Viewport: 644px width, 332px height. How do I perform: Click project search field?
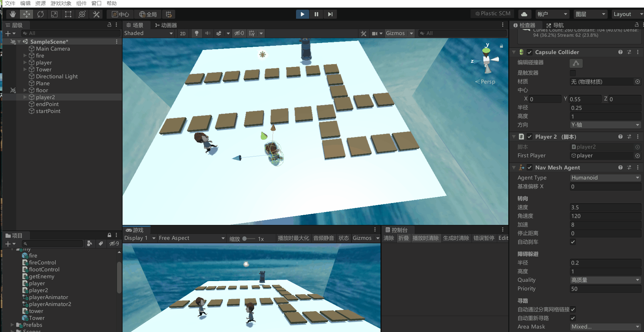pyautogui.click(x=52, y=244)
